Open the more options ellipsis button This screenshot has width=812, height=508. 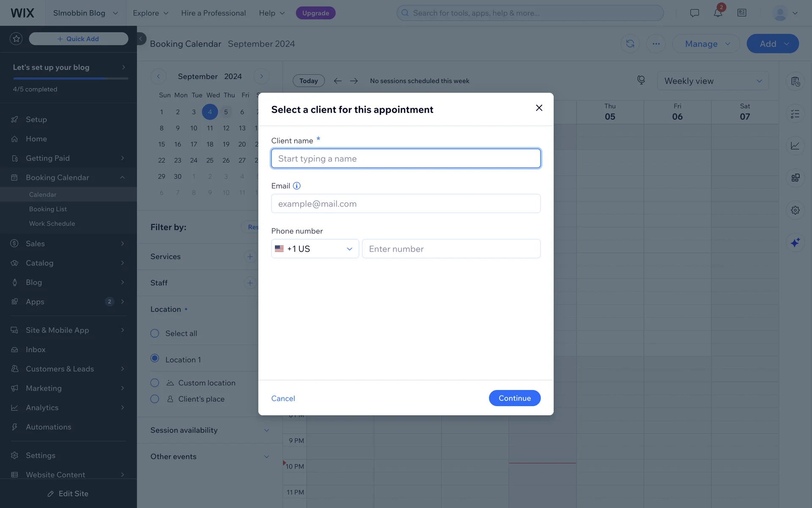pos(656,44)
